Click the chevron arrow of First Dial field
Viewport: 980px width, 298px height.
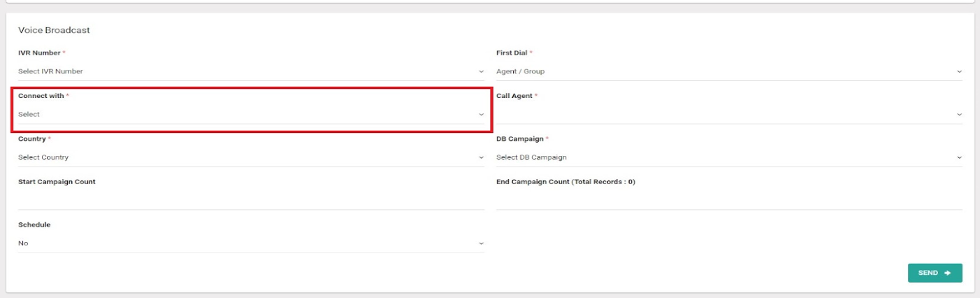pos(959,71)
